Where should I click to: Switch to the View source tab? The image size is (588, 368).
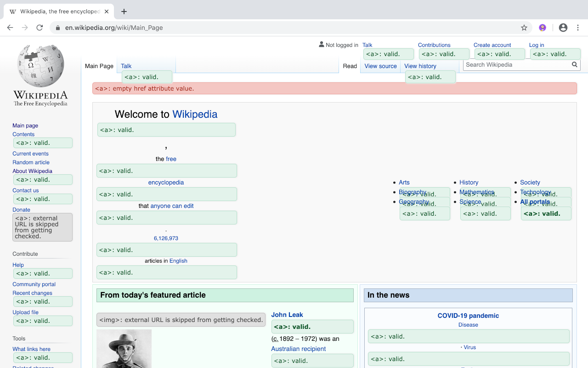coord(380,66)
